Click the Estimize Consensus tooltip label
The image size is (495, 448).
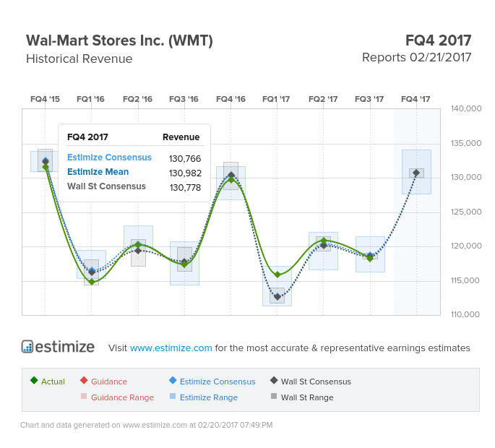coord(109,158)
